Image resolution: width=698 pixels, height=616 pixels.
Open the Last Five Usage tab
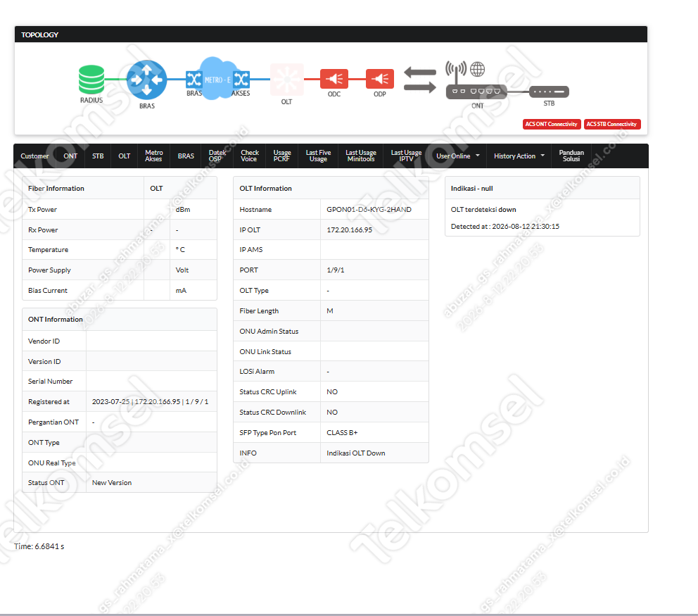[318, 156]
